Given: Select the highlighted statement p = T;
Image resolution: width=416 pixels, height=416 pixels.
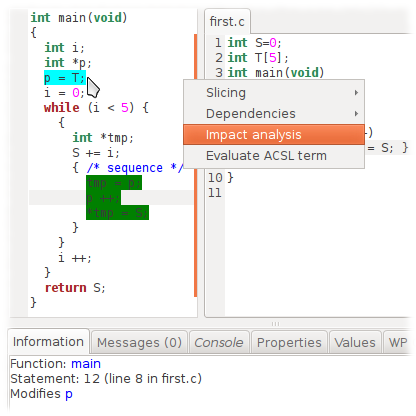Looking at the screenshot, I should (65, 78).
